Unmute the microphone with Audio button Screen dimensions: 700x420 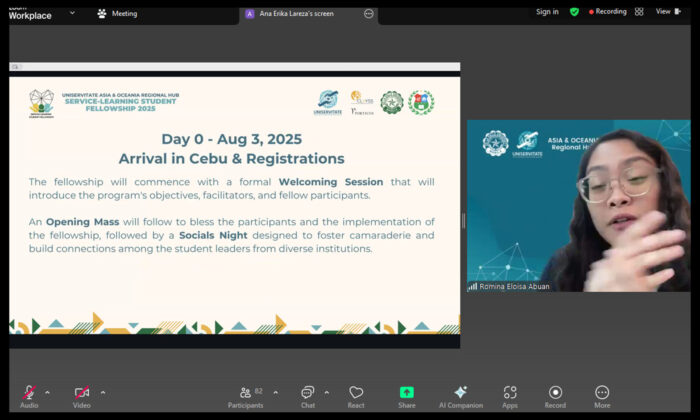[29, 395]
